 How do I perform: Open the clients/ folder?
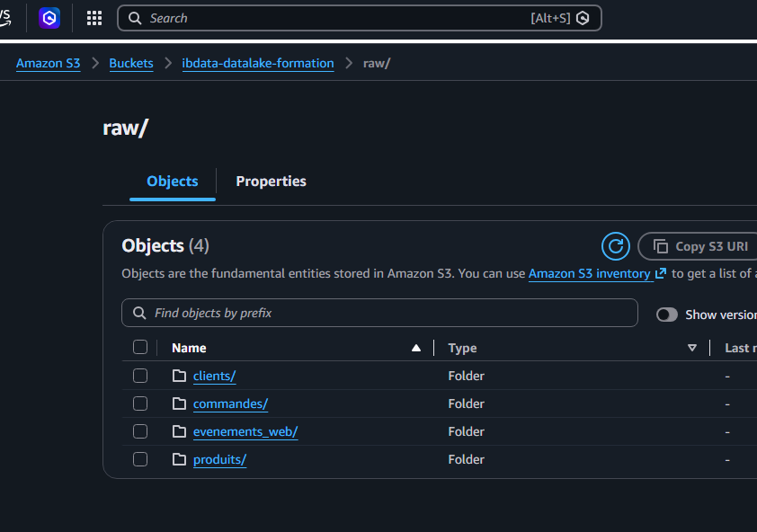[x=214, y=376]
